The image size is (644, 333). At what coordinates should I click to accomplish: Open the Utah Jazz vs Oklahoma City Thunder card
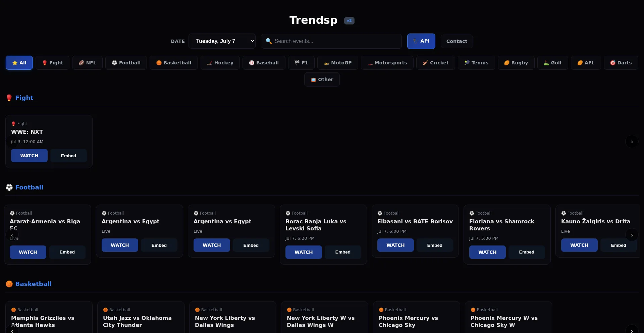(x=141, y=317)
